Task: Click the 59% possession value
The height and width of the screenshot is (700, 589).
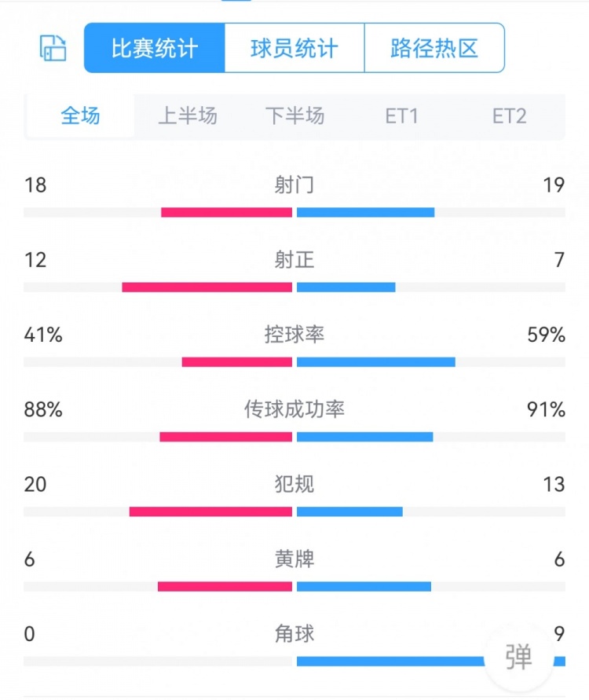Action: point(547,335)
